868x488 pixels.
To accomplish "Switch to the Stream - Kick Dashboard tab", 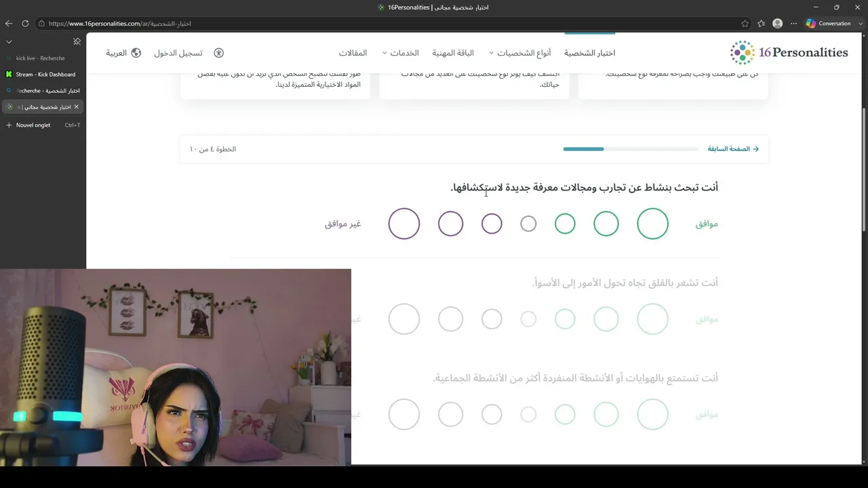I will pos(42,75).
